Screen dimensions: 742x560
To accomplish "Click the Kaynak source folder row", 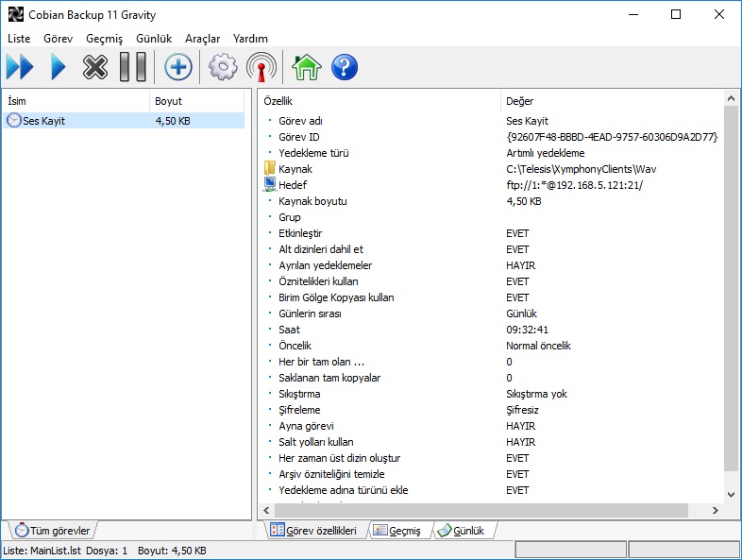I will tap(295, 169).
